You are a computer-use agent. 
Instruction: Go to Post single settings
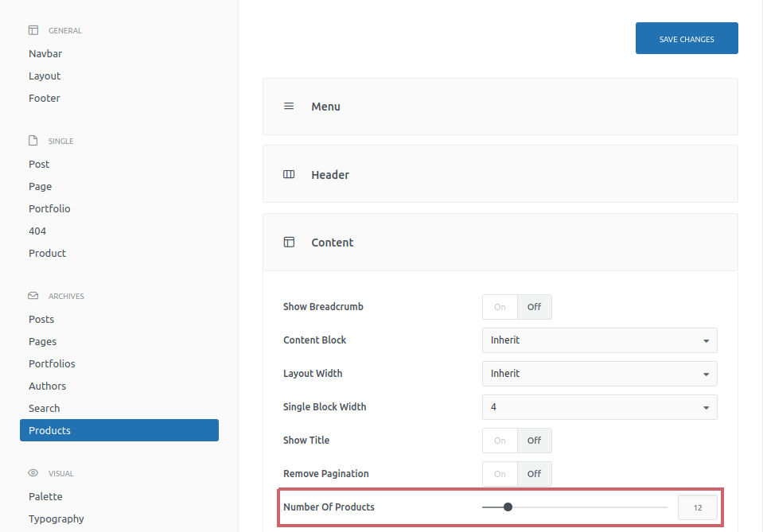[x=39, y=165]
